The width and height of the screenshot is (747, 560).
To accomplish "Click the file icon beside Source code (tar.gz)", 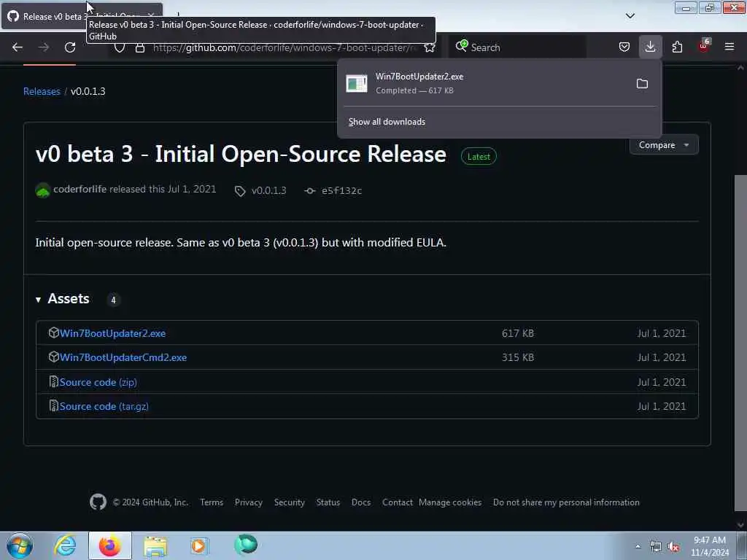I will (54, 405).
